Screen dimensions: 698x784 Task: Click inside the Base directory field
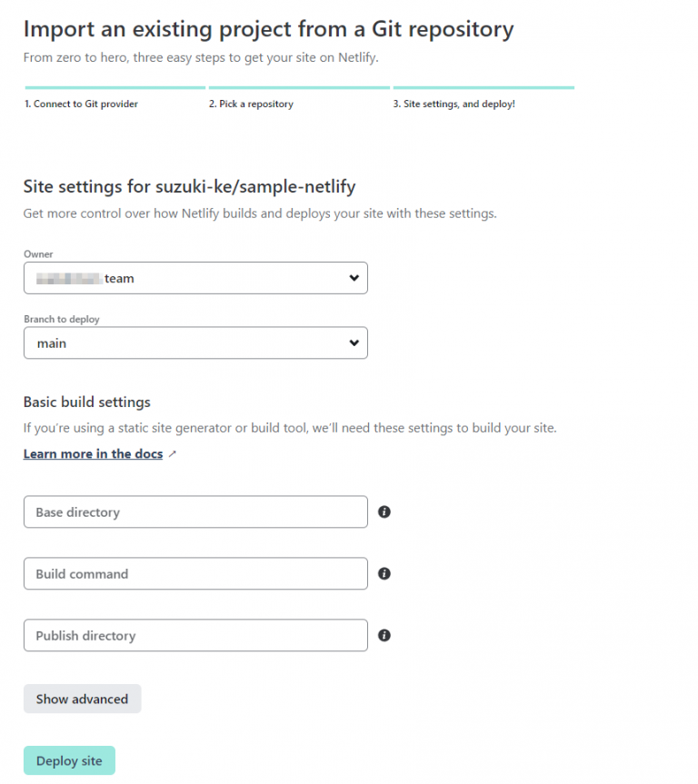point(195,511)
